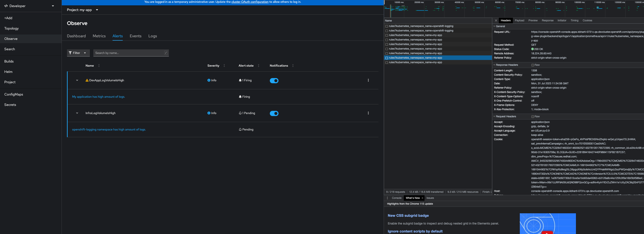The image size is (644, 234).
Task: Open kebab menu for DevAppLogVolumeIsHigh alert
Action: (x=368, y=80)
